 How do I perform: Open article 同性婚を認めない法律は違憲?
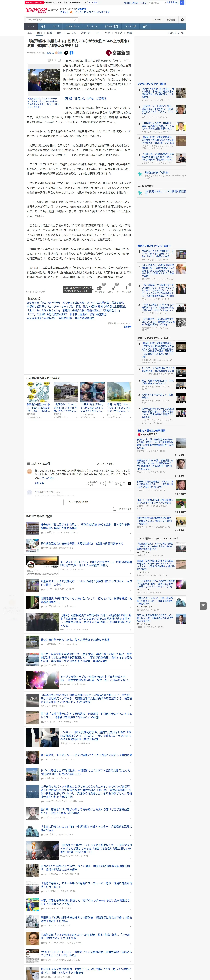tap(82, 544)
